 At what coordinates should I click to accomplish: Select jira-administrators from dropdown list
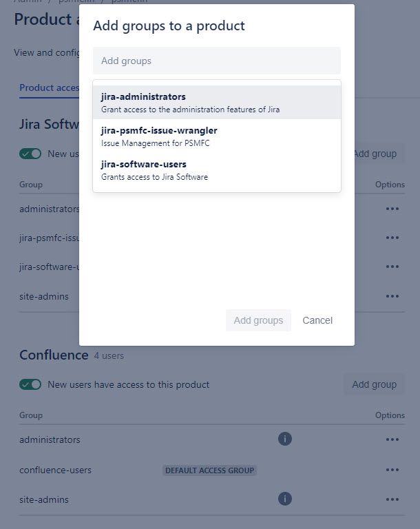[x=217, y=102]
